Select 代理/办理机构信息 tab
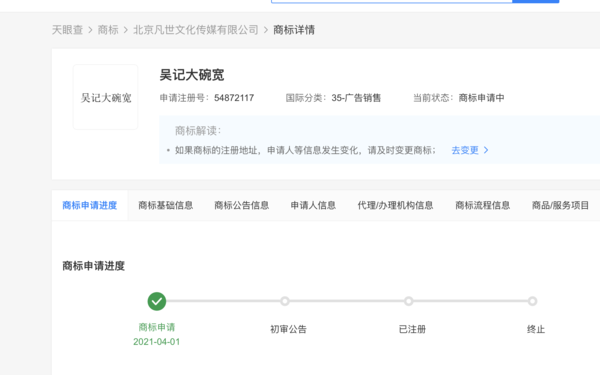 [395, 205]
